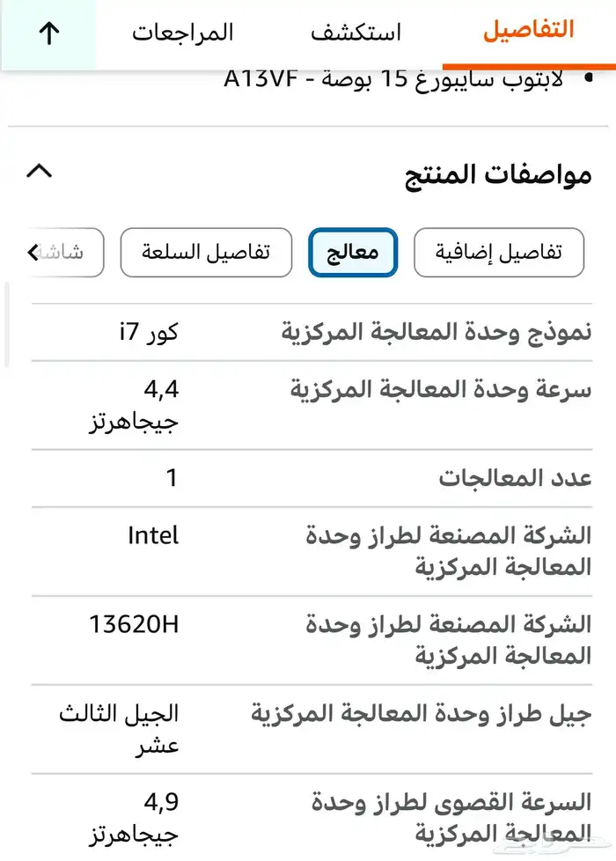The image size is (616, 861).
Task: Tap the نموذج وحدة المعالجة المركزية row label
Action: [x=436, y=332]
